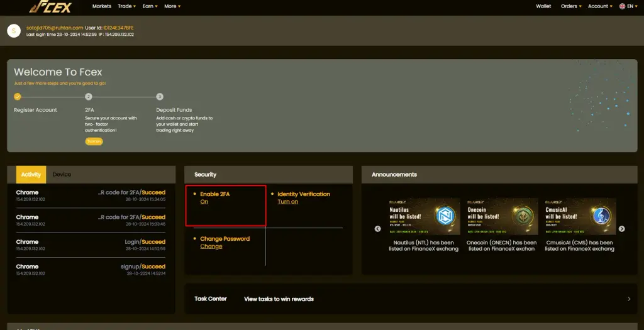Click the sotojid705@ruhtan.com email text
This screenshot has height=330, width=644.
[x=55, y=28]
